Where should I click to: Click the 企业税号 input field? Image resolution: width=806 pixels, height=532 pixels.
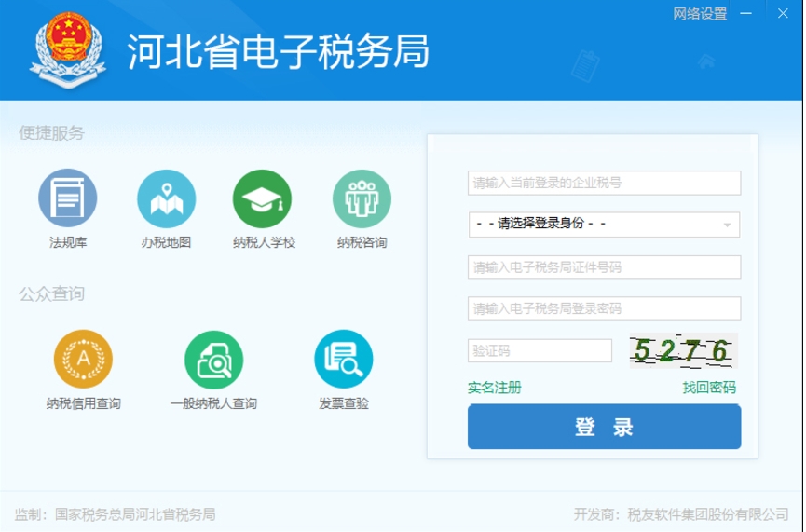(604, 183)
